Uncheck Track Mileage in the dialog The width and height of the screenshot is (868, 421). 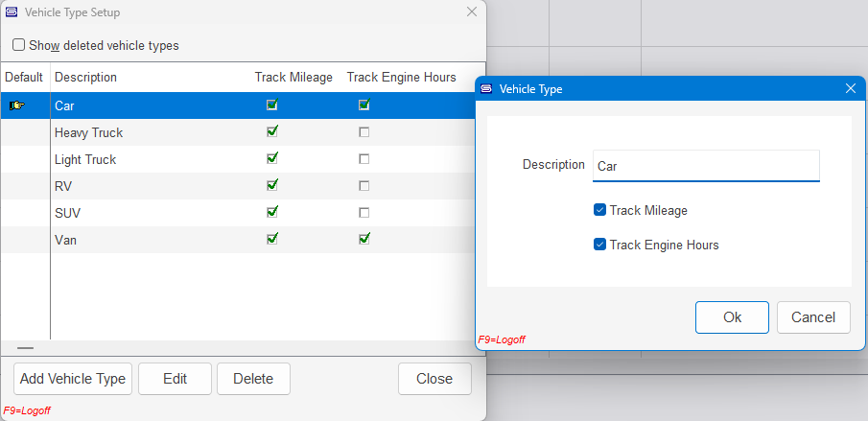point(599,210)
